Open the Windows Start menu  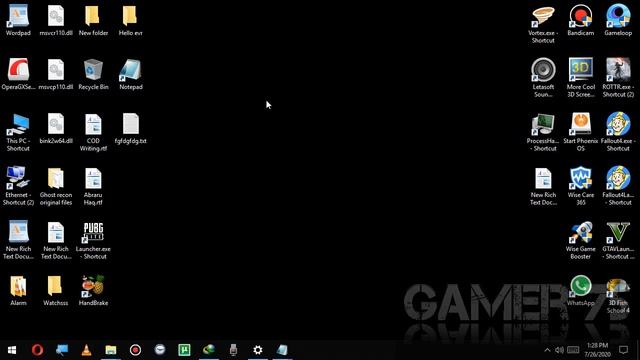click(12, 350)
